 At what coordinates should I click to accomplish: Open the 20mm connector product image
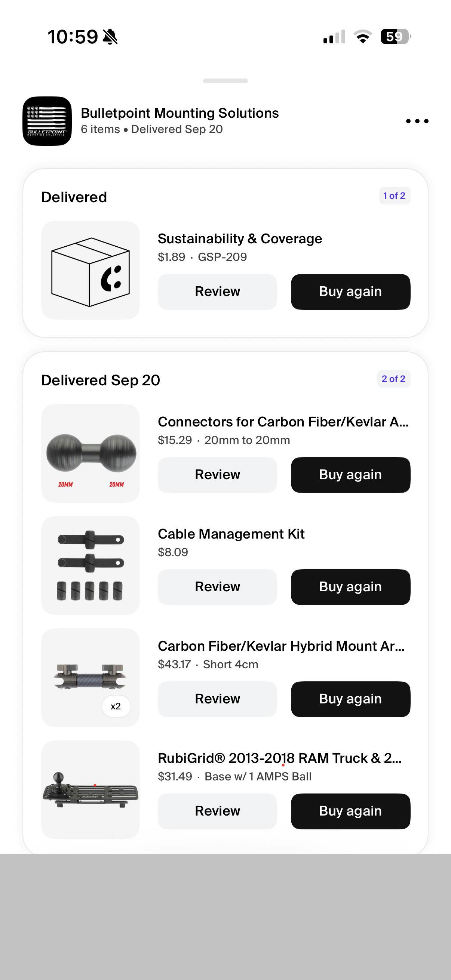90,453
